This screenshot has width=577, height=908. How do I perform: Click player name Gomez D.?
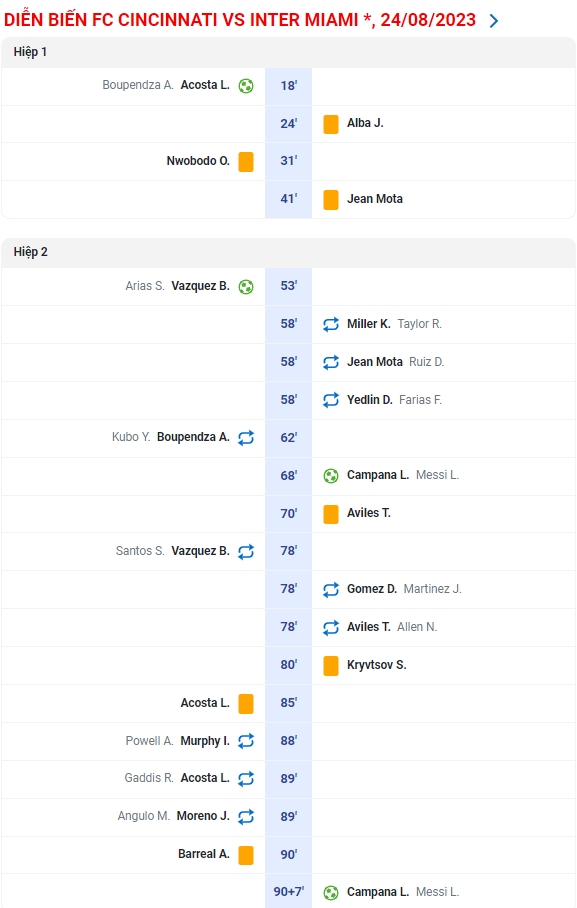tap(372, 589)
